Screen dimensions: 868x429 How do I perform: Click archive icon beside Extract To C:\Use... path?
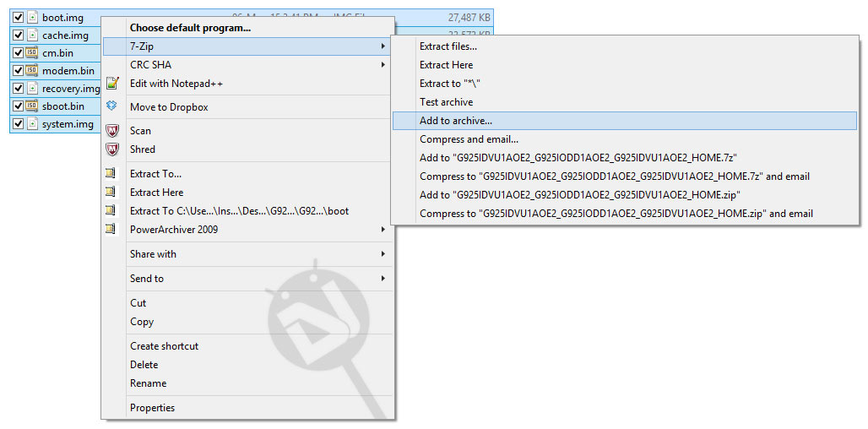[x=112, y=211]
